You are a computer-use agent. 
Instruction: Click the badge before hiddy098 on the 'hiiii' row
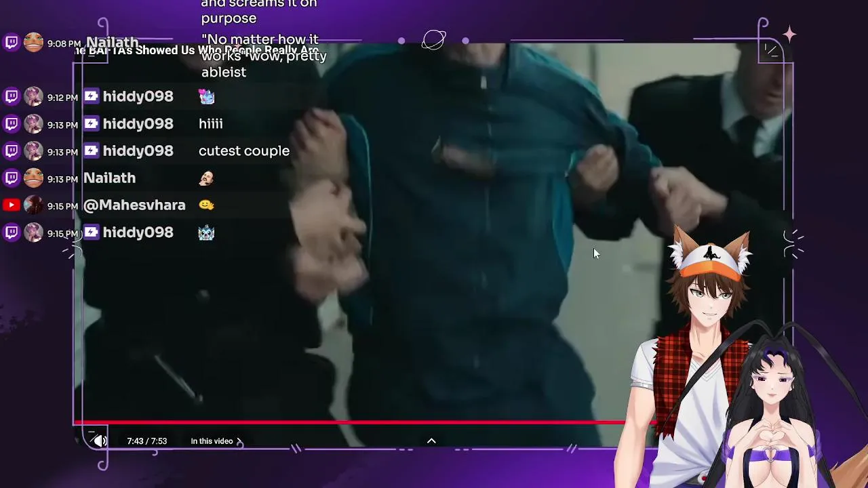coord(91,123)
